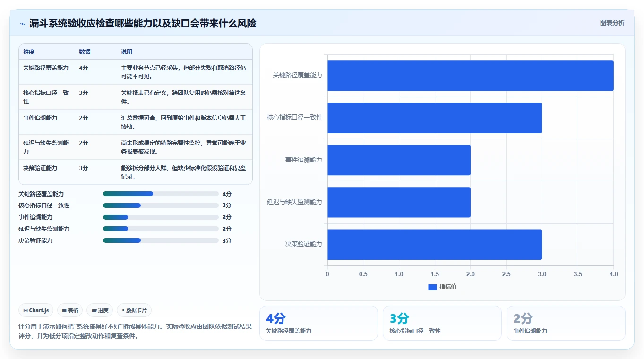Click the 事件追溯能力 table row name
The width and height of the screenshot is (644, 359).
point(40,118)
